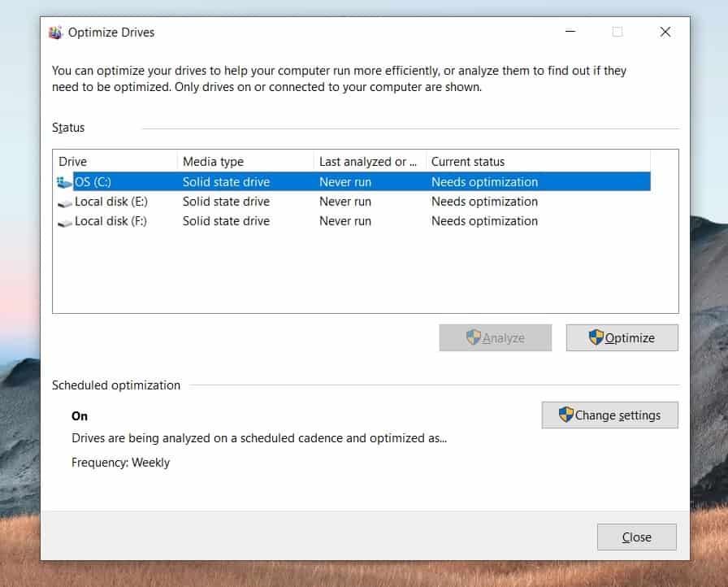Click the shield icon on Optimize button
Viewport: 728px width, 587px height.
click(596, 337)
